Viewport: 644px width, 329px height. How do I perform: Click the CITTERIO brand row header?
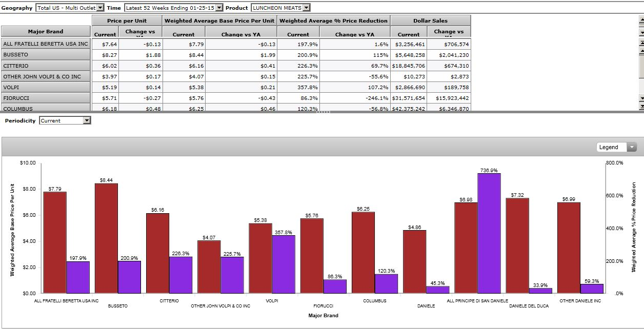click(46, 66)
